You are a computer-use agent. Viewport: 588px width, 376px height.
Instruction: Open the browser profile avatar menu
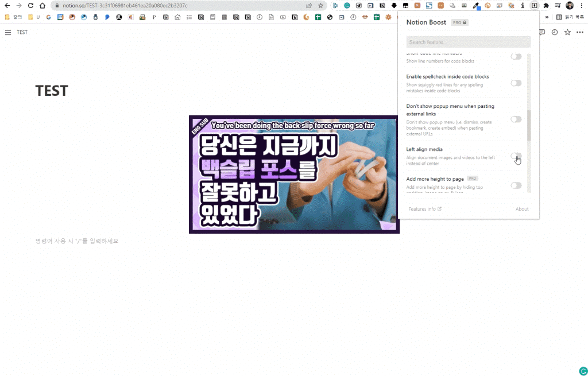click(569, 6)
